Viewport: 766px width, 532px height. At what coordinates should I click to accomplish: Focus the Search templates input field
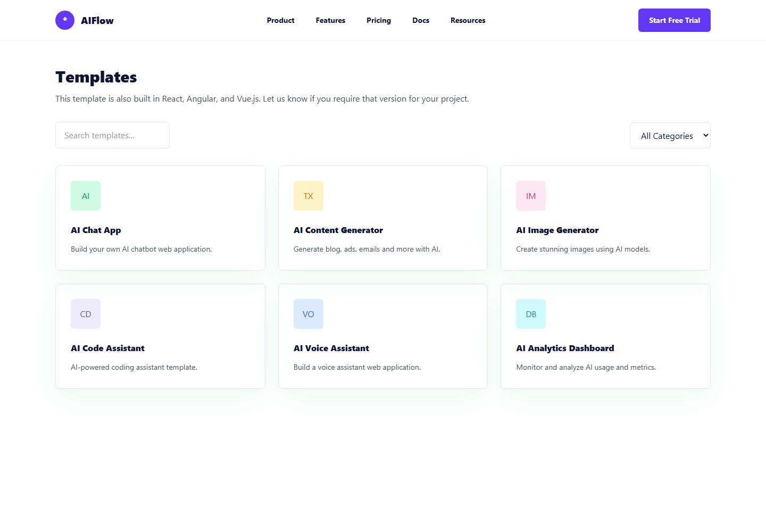tap(112, 135)
